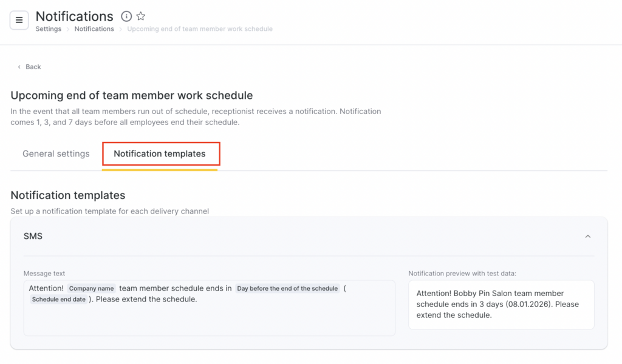Go back using the Back link
This screenshot has width=622, height=364.
(x=29, y=67)
